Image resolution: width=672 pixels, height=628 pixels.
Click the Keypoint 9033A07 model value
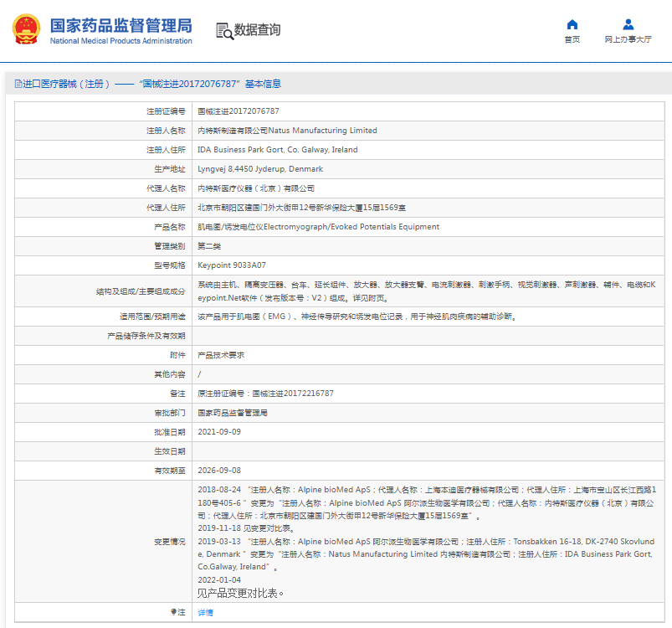[231, 265]
